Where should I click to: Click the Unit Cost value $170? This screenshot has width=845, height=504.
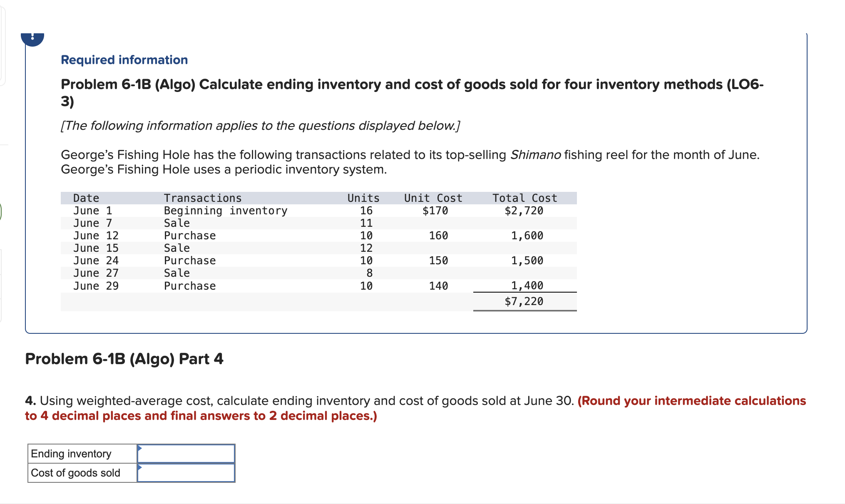point(435,211)
